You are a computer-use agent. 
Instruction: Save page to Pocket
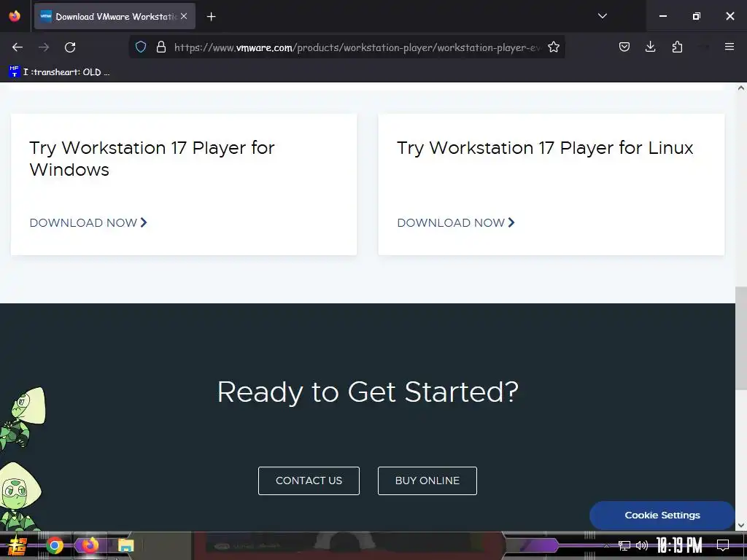(624, 47)
